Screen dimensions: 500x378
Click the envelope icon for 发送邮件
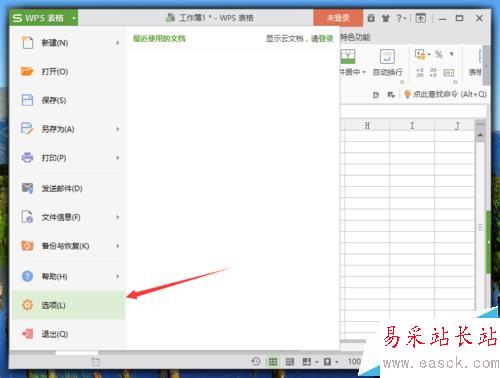tap(27, 188)
